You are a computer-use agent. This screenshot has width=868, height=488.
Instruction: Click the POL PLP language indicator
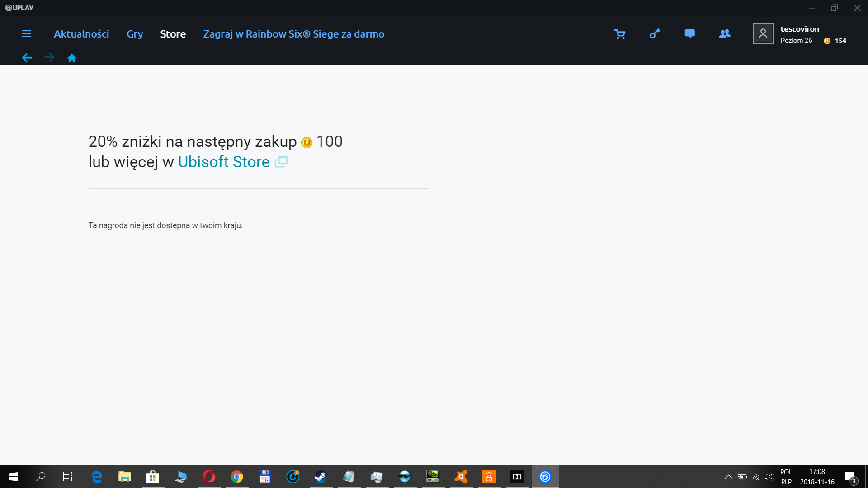[x=786, y=477]
